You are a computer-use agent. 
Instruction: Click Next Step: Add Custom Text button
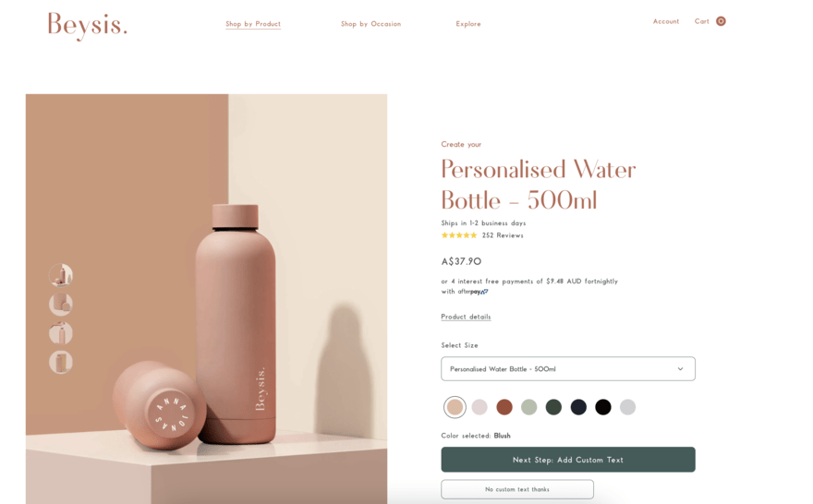click(568, 460)
